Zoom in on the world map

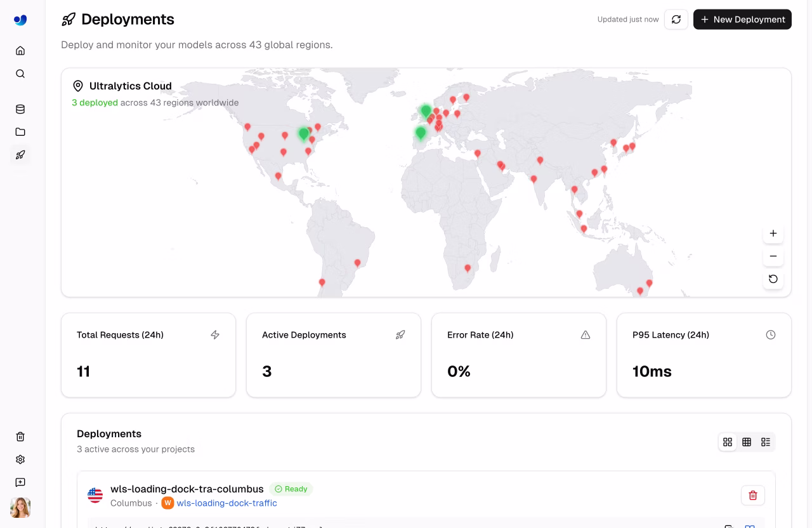coord(773,234)
